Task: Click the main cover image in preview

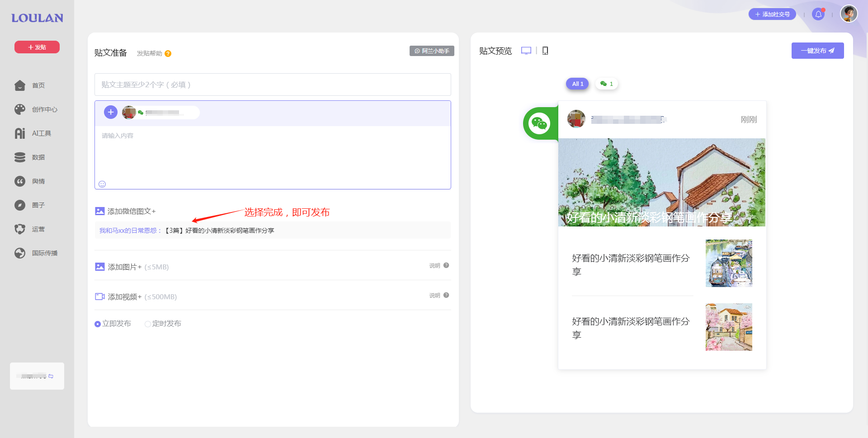Action: [x=662, y=182]
